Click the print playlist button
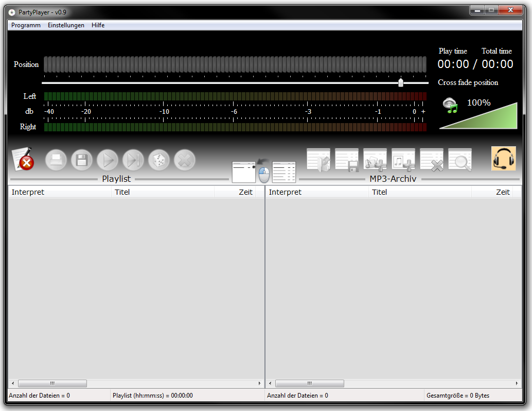The image size is (532, 411). tap(56, 160)
